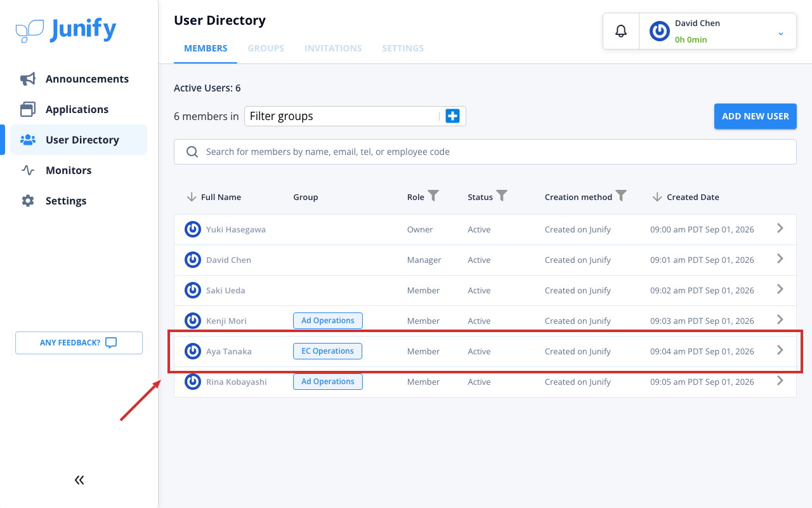812x508 pixels.
Task: Switch to the Members tab
Action: 206,48
